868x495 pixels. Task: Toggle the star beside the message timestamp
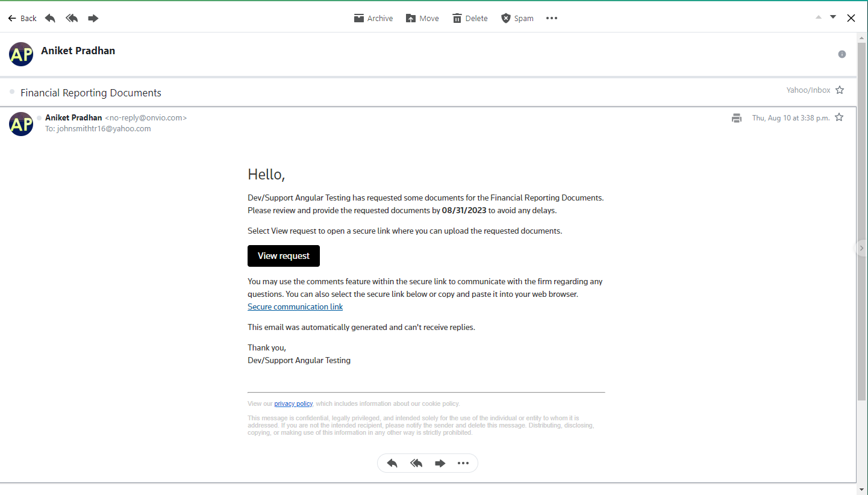click(839, 117)
